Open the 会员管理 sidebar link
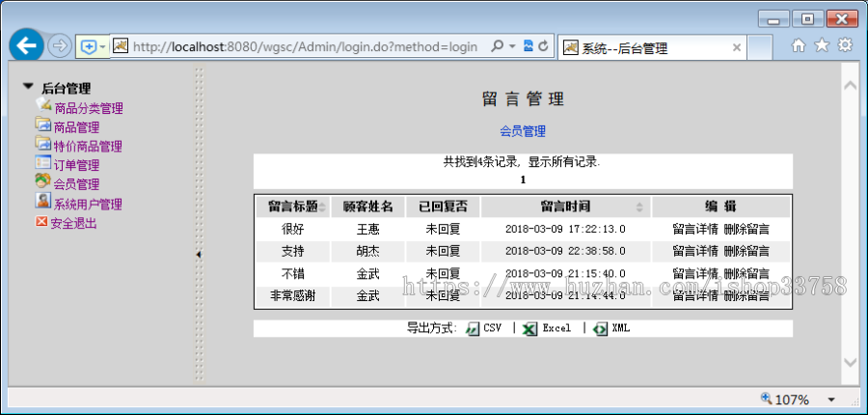This screenshot has height=415, width=868. [x=76, y=184]
